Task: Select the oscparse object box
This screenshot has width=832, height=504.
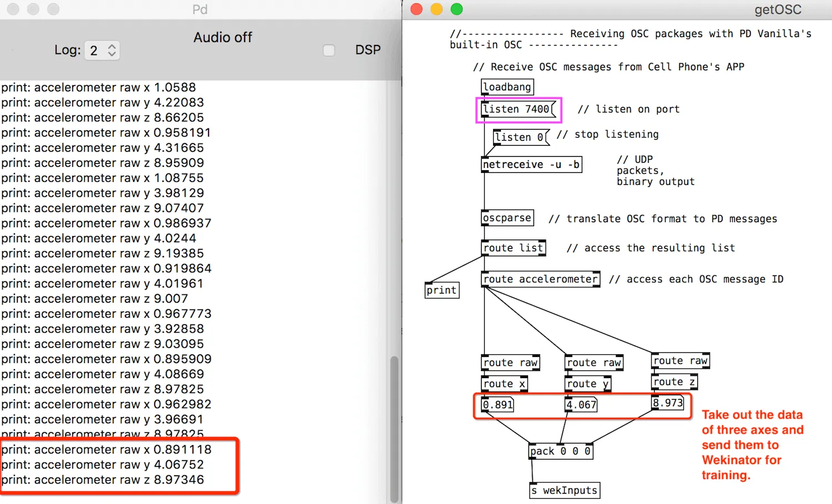Action: pos(507,218)
